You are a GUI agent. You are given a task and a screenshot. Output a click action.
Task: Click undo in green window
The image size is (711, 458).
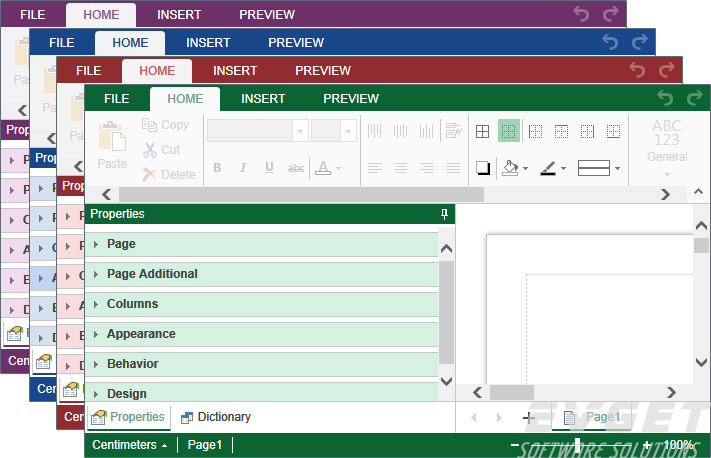pyautogui.click(x=665, y=97)
